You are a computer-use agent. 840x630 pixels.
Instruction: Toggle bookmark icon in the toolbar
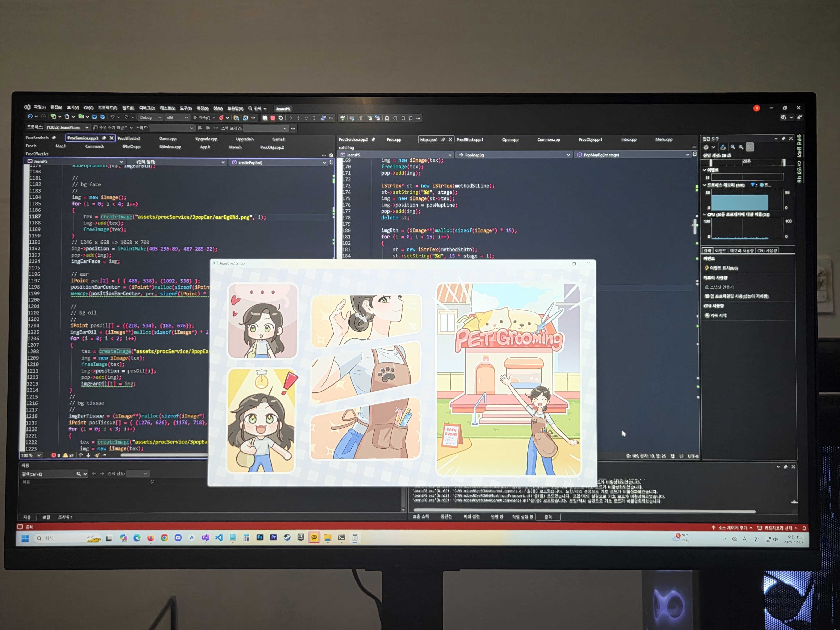pyautogui.click(x=387, y=118)
